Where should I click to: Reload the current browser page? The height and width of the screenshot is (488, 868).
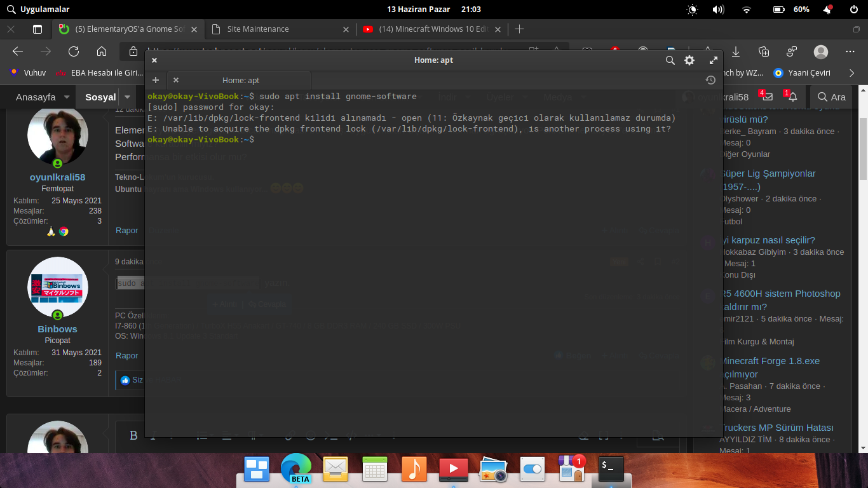74,51
